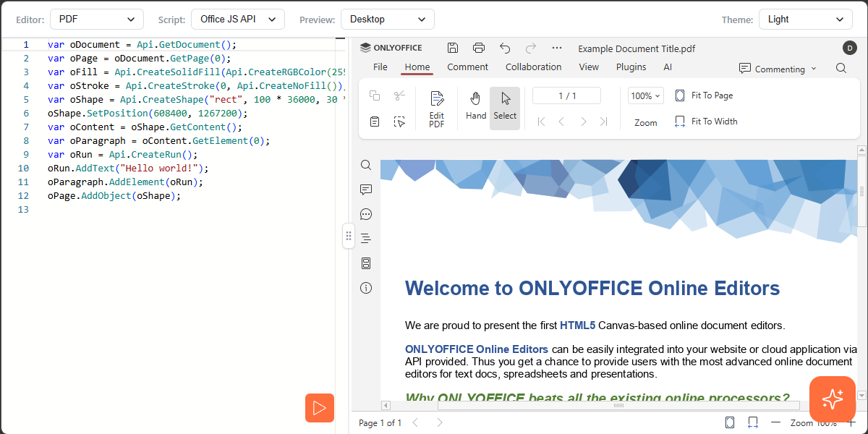This screenshot has height=434, width=868.
Task: Open the Chat panel in sidebar
Action: [366, 214]
